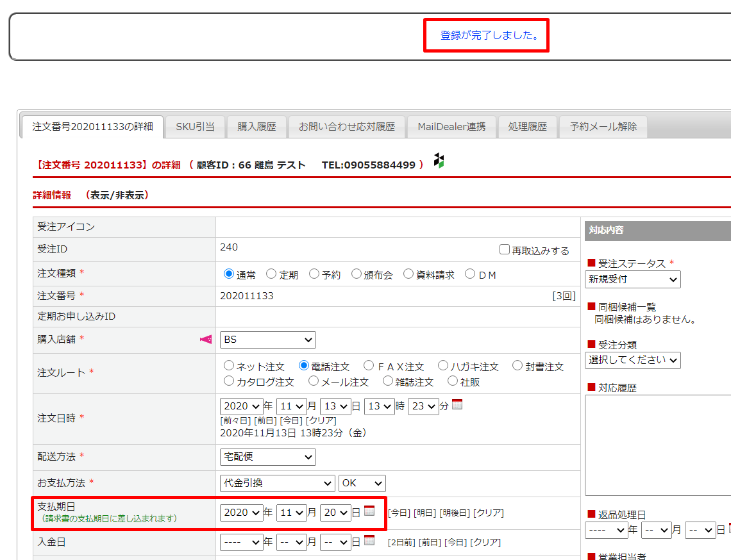Choose ネット注文 as order route
The width and height of the screenshot is (731, 560).
pyautogui.click(x=229, y=366)
